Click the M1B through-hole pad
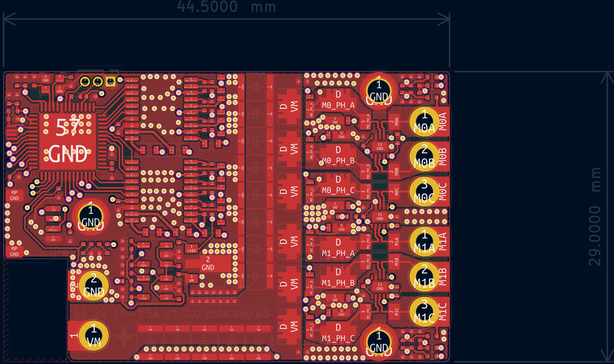The width and height of the screenshot is (614, 364). click(x=424, y=277)
